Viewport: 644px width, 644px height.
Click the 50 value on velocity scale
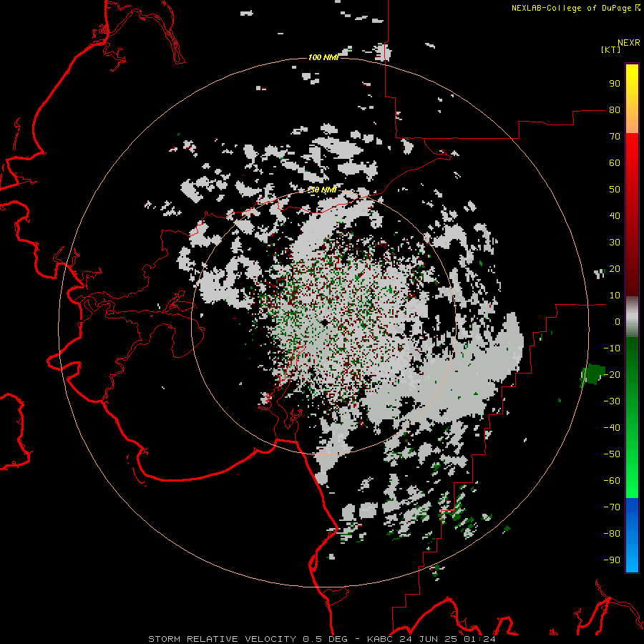pos(615,190)
